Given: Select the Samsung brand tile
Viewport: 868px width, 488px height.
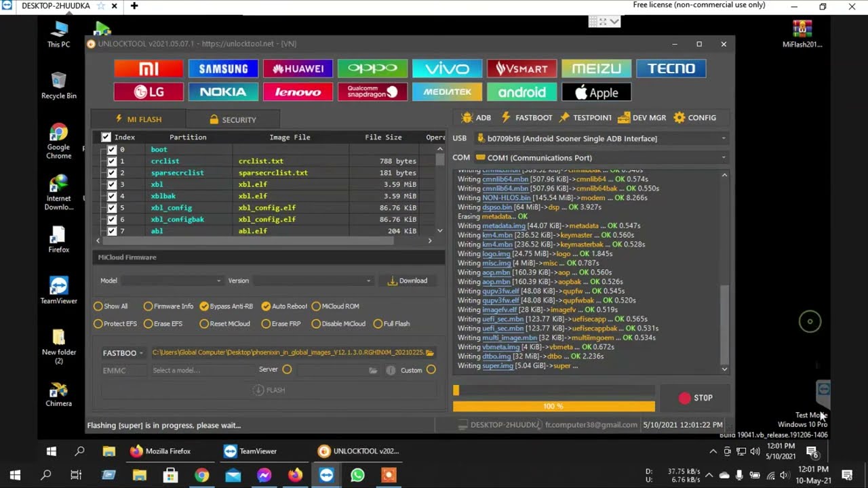Looking at the screenshot, I should pyautogui.click(x=223, y=68).
